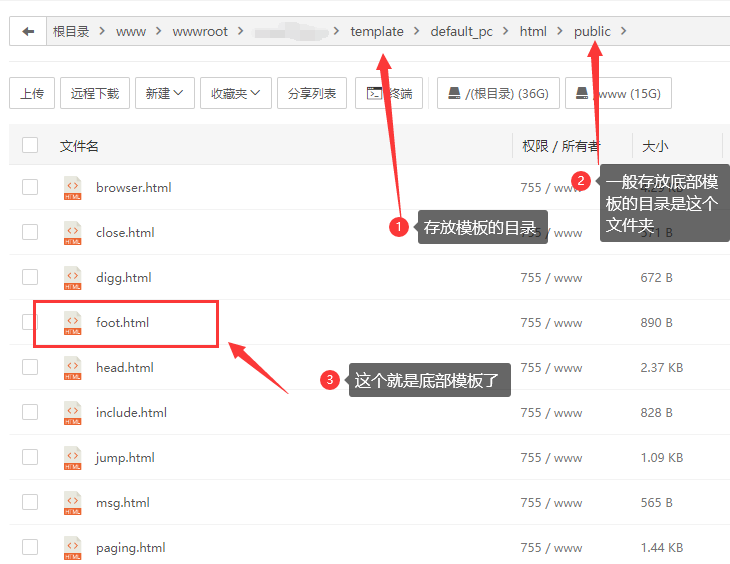
Task: Open the foot.html file icon
Action: (x=73, y=323)
